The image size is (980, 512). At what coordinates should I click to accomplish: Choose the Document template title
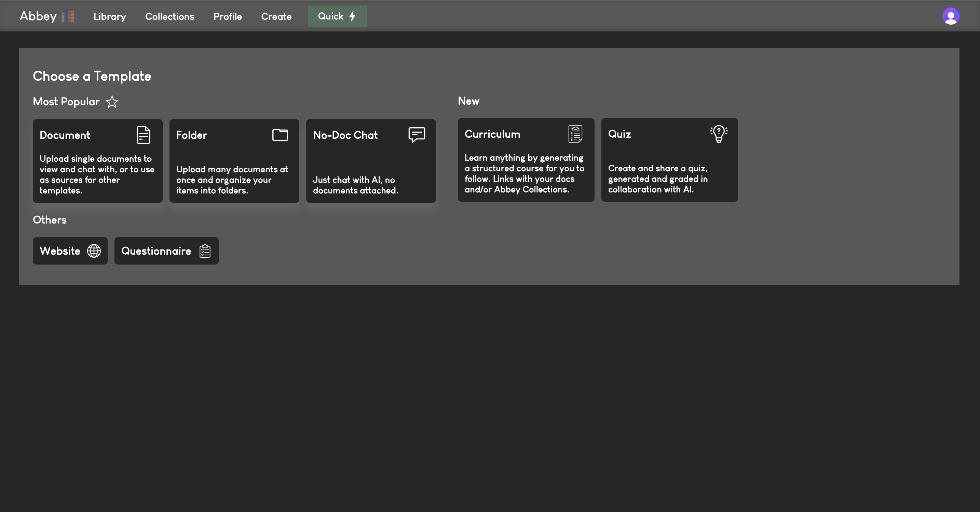click(x=65, y=135)
